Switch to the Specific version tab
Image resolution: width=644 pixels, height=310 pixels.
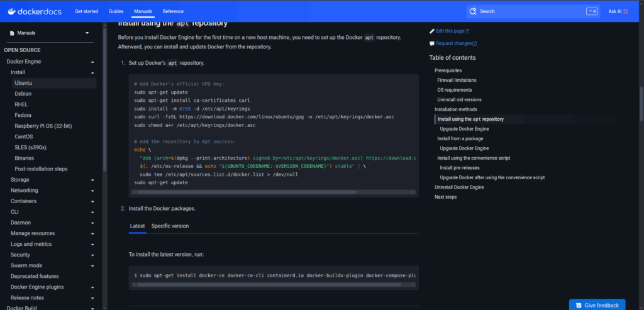pos(170,226)
